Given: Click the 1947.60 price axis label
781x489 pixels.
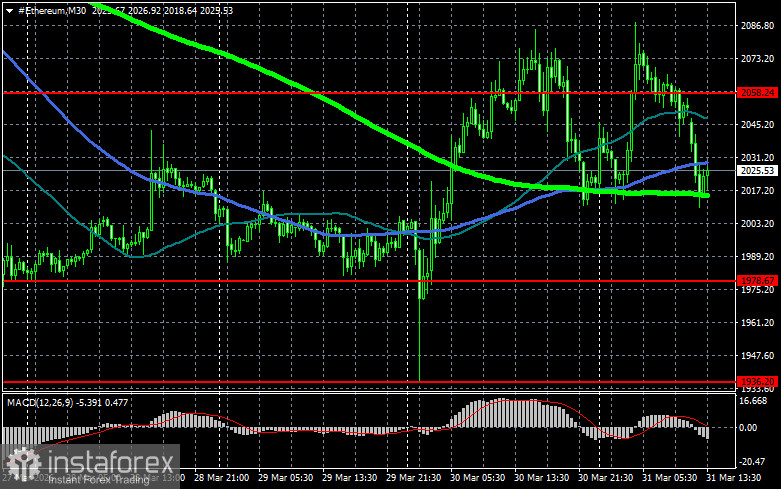Looking at the screenshot, I should [x=758, y=356].
